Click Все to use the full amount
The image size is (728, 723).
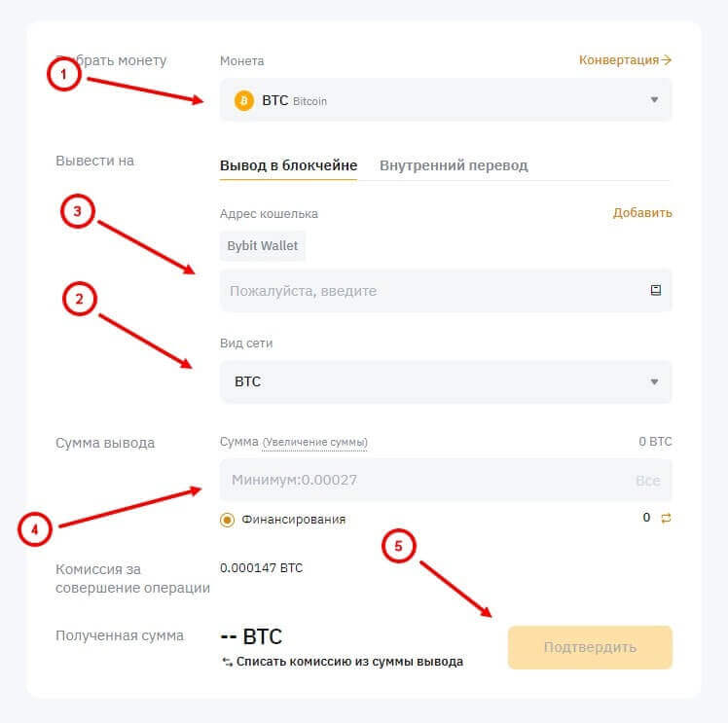647,481
